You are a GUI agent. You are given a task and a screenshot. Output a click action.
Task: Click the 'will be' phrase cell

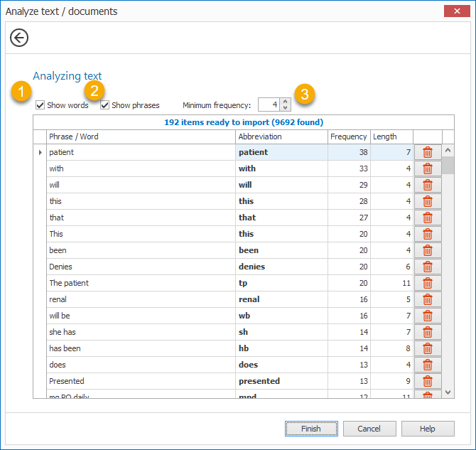click(x=141, y=316)
